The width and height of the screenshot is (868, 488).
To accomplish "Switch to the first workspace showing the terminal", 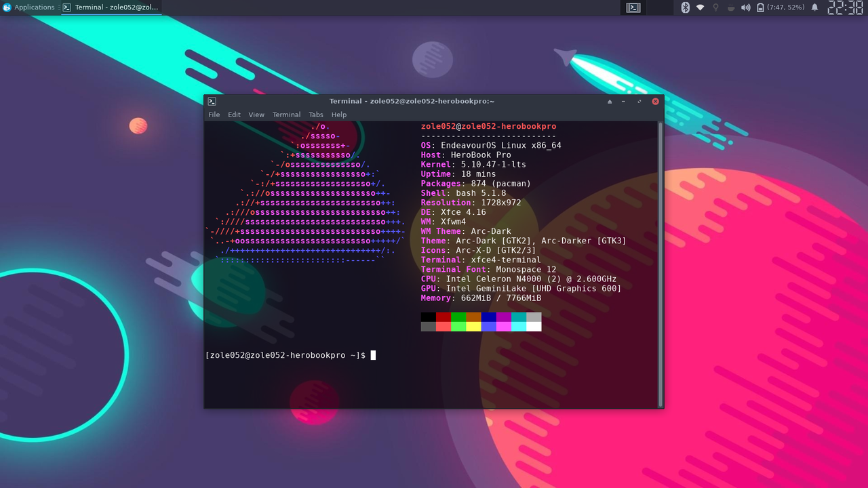I will 633,7.
